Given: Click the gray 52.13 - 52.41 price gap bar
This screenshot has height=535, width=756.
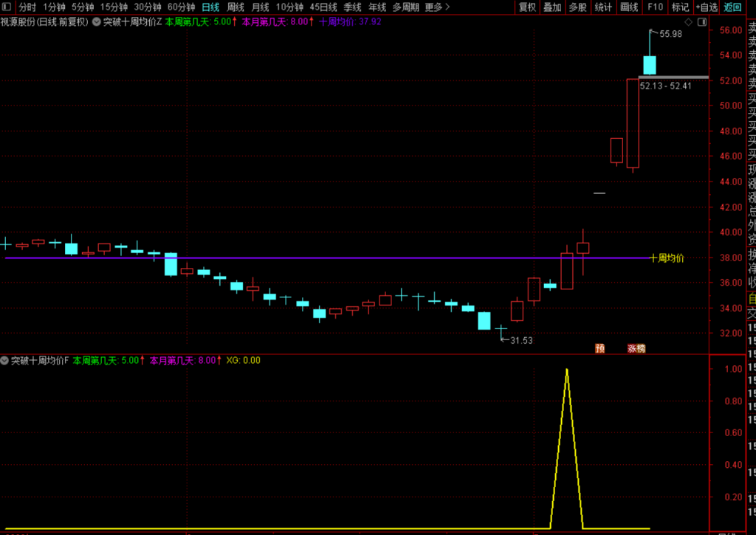Looking at the screenshot, I should point(673,77).
